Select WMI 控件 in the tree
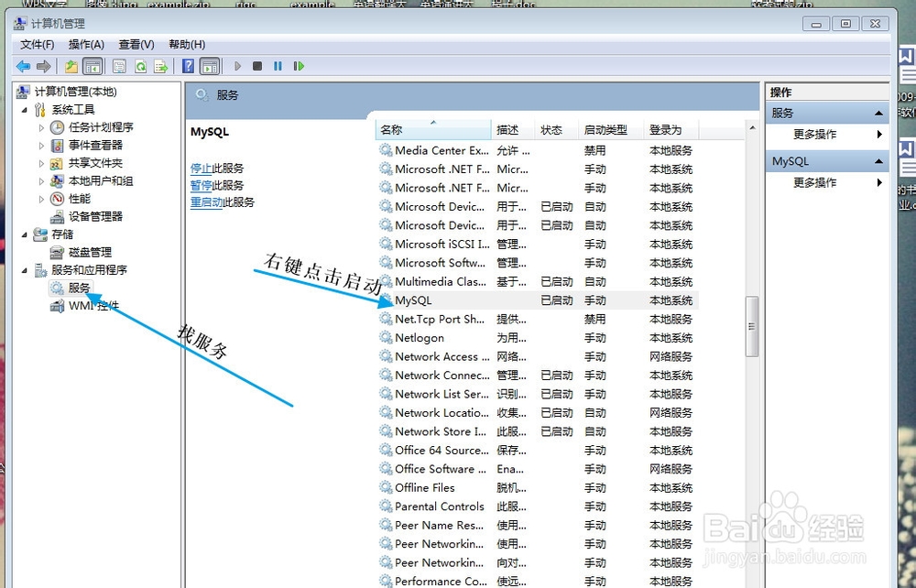The width and height of the screenshot is (916, 588). [93, 305]
